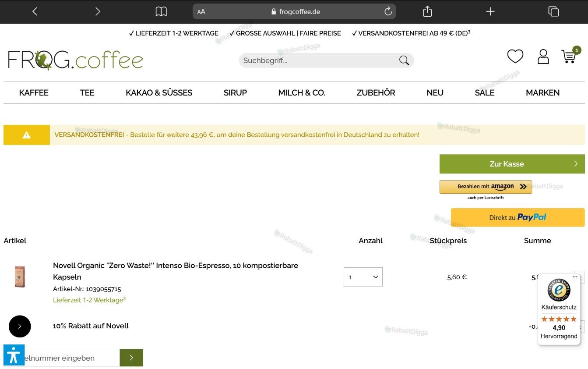588x369 pixels.
Task: Click the frogcoffee.de address bar
Action: [x=294, y=12]
